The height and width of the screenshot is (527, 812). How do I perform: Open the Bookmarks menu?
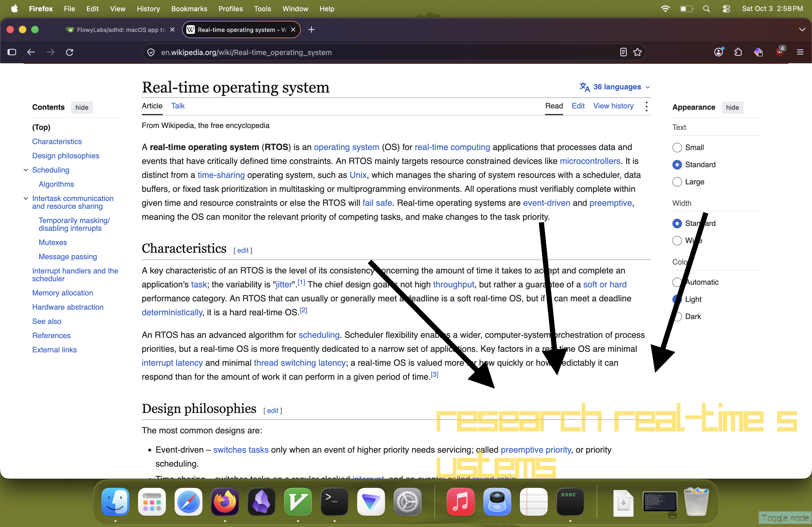[x=189, y=9]
